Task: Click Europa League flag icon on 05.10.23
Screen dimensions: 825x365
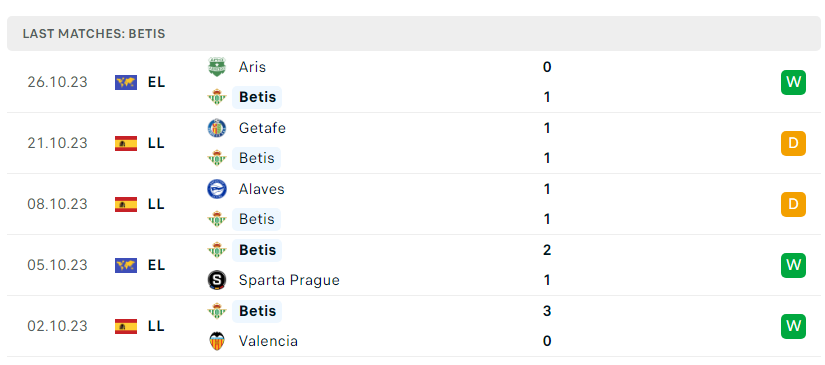Action: pyautogui.click(x=126, y=266)
